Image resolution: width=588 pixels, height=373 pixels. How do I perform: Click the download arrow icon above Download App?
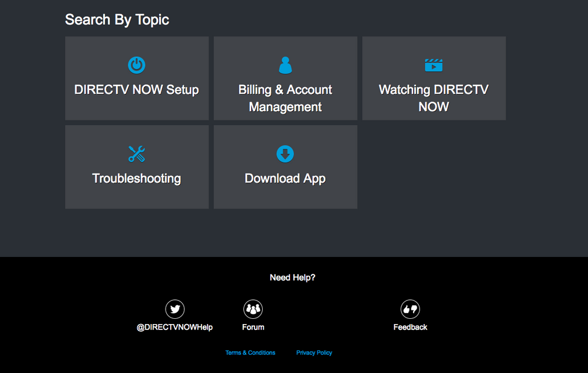point(285,154)
